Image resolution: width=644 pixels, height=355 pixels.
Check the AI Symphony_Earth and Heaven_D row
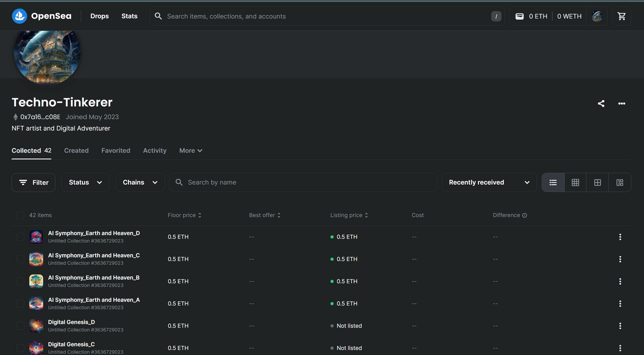(x=20, y=237)
